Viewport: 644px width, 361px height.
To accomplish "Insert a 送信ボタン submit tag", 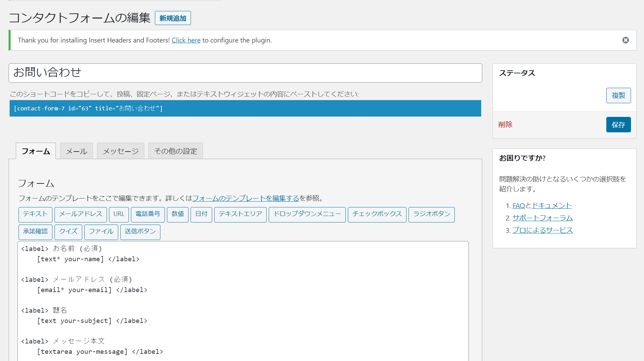I will (x=140, y=232).
